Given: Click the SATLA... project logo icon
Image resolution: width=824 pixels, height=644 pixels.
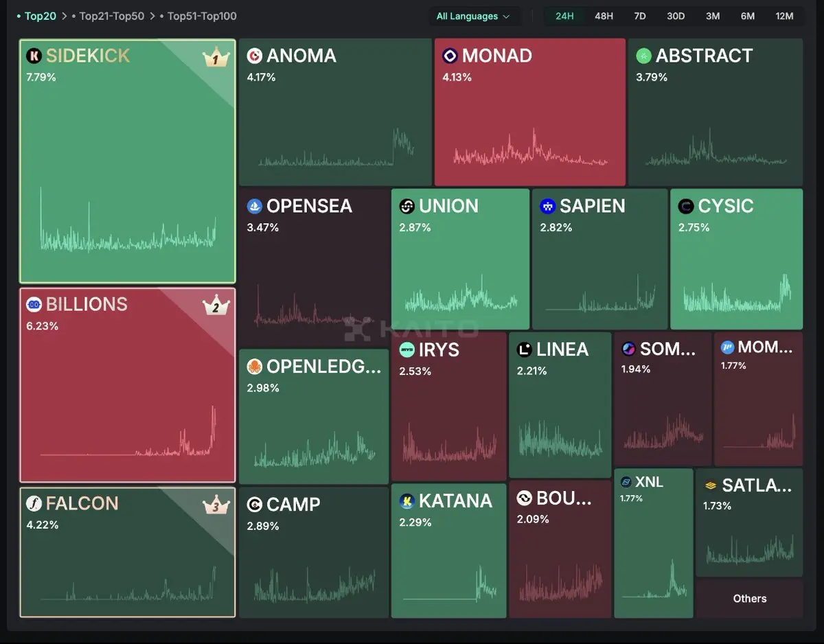Looking at the screenshot, I should pos(711,485).
